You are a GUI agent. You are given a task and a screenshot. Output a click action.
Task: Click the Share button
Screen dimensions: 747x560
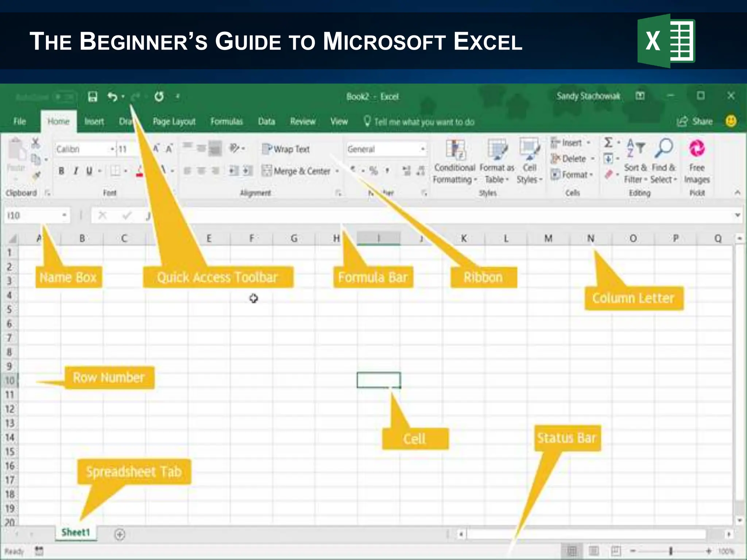pos(694,121)
